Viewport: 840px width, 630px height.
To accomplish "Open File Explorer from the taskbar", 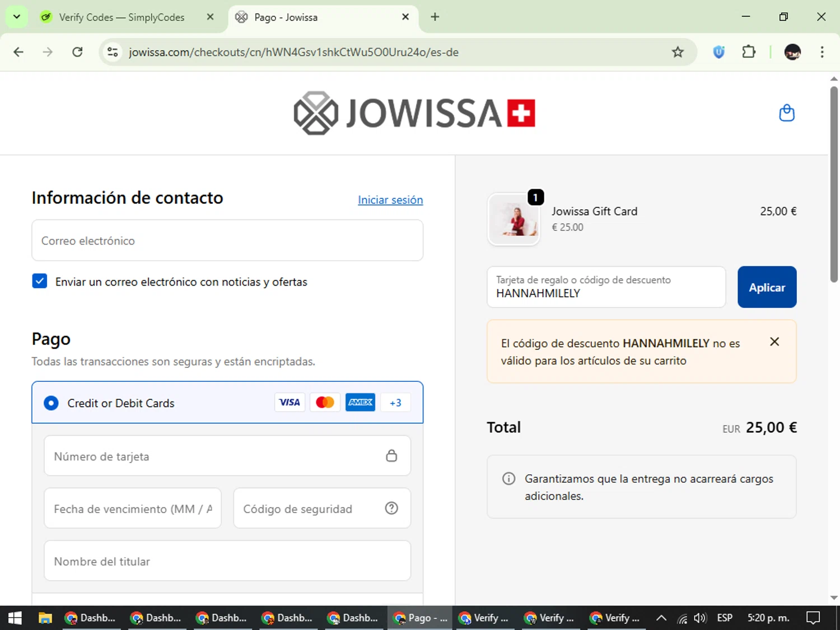I will [45, 618].
